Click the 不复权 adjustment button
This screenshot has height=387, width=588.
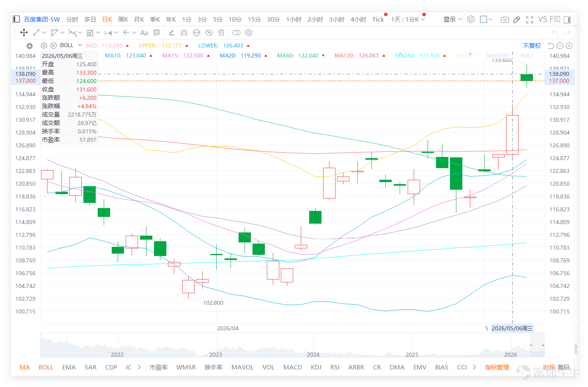[x=532, y=46]
